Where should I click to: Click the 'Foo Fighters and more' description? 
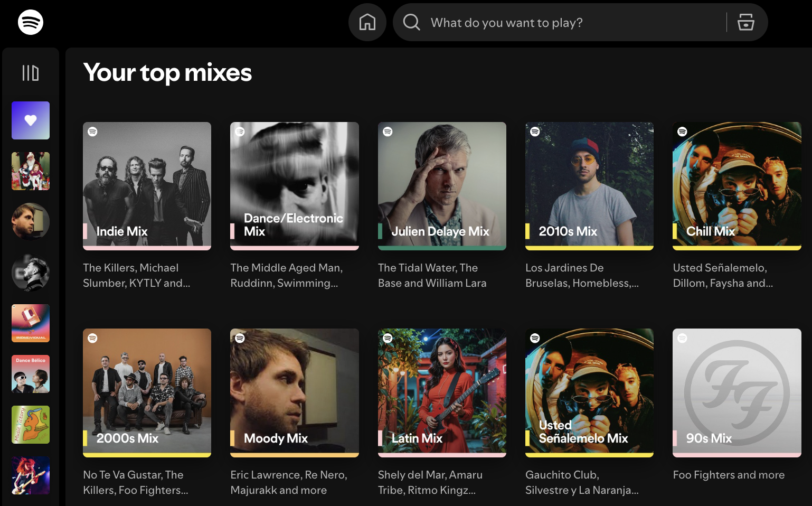[729, 475]
